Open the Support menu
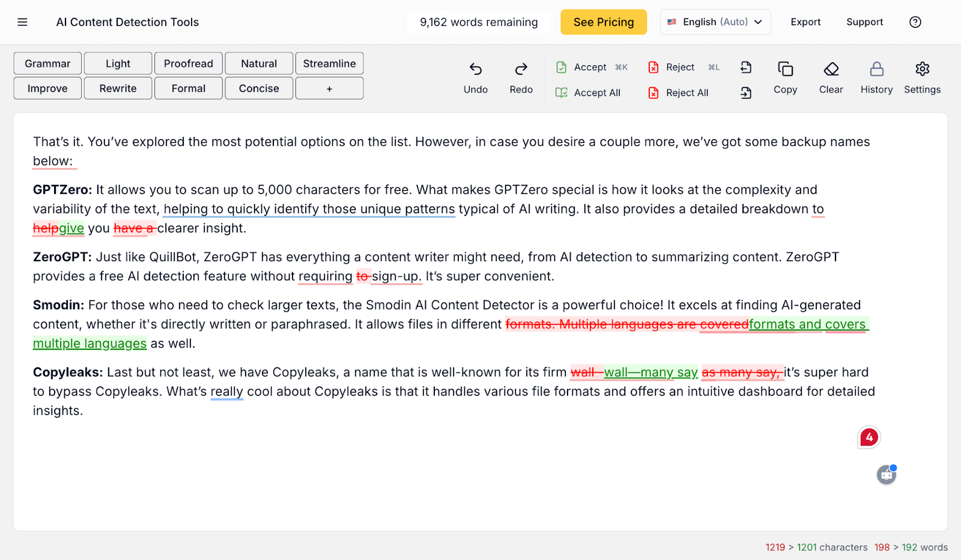This screenshot has height=560, width=961. (865, 22)
